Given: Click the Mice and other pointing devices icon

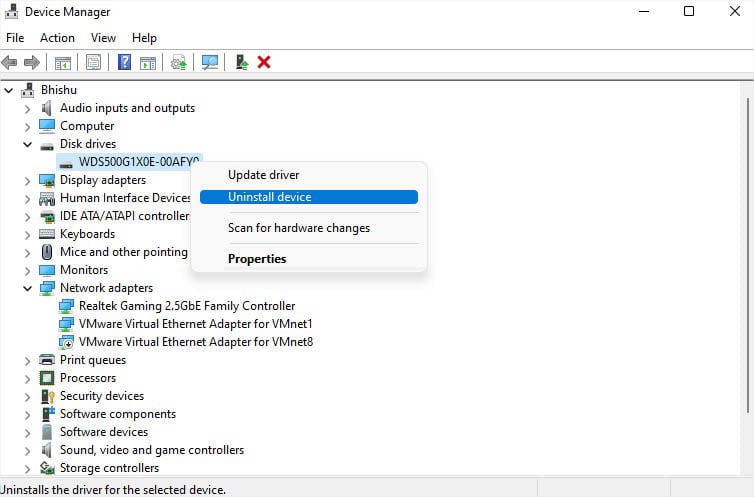Looking at the screenshot, I should click(47, 252).
